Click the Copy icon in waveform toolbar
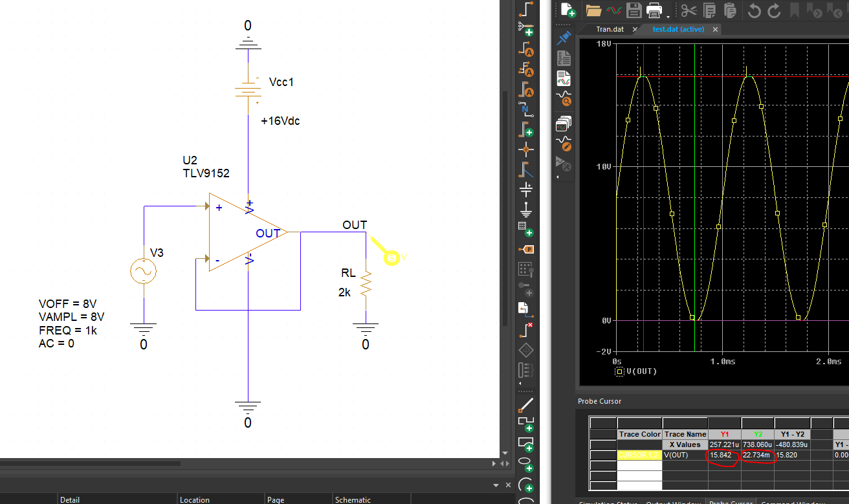 pyautogui.click(x=709, y=10)
